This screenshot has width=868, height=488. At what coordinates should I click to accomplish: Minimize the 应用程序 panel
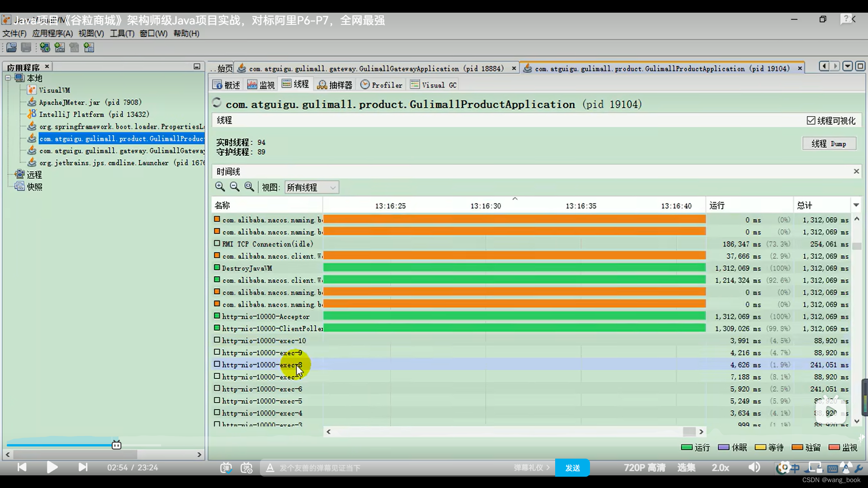pos(197,66)
